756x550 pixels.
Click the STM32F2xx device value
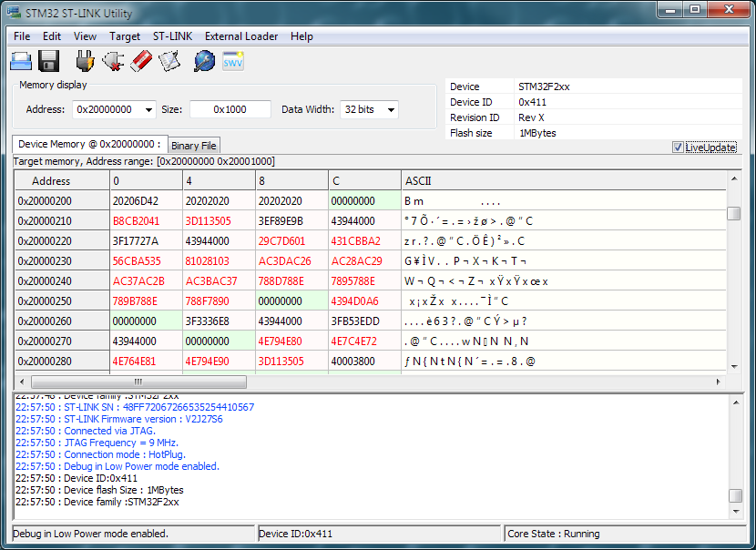pyautogui.click(x=544, y=87)
